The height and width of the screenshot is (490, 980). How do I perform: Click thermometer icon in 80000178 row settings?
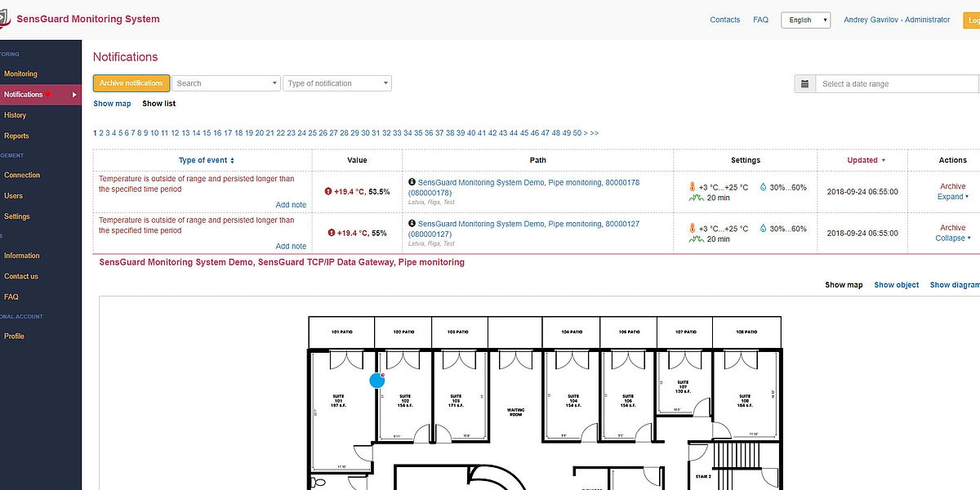click(x=692, y=187)
